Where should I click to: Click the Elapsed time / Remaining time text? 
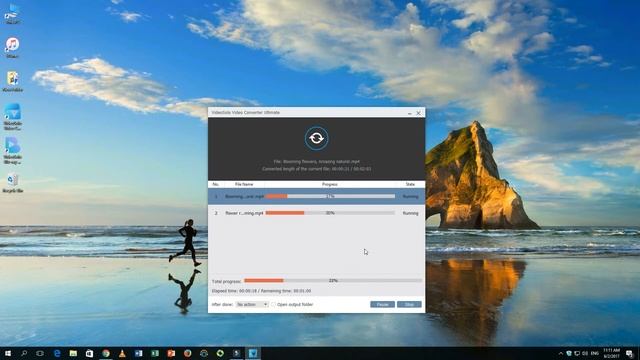261,291
